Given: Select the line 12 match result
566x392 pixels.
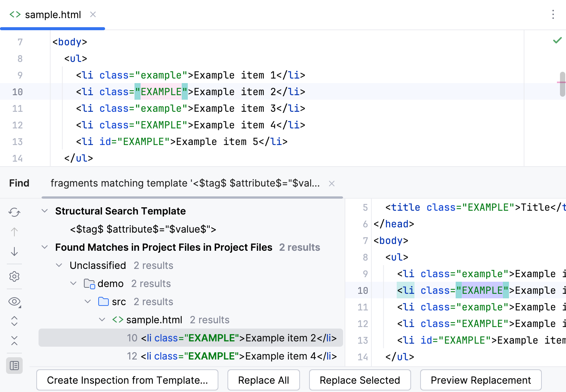Looking at the screenshot, I should coord(232,356).
